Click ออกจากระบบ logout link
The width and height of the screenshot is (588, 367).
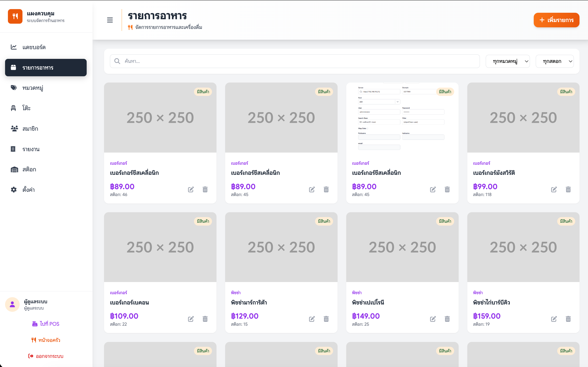46,356
